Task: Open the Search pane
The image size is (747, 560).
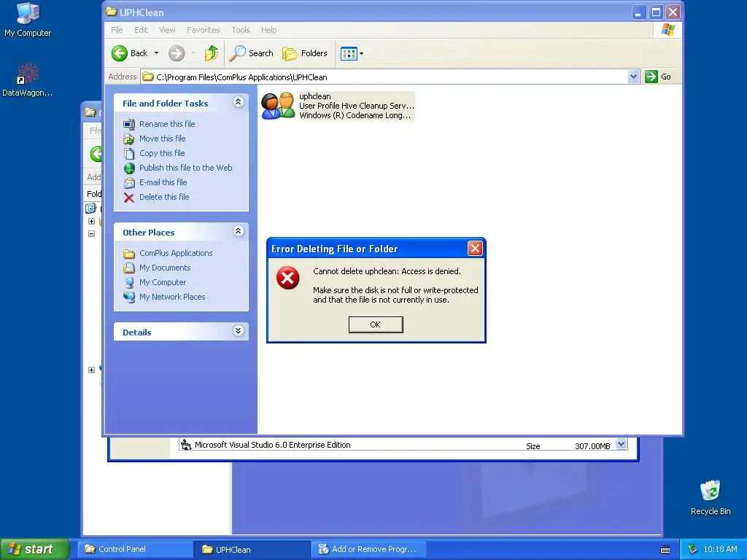Action: 251,53
